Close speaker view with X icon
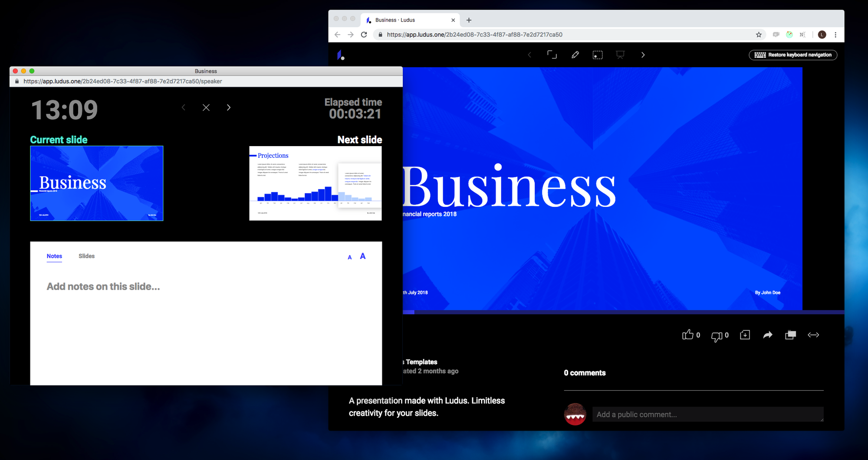 click(206, 108)
